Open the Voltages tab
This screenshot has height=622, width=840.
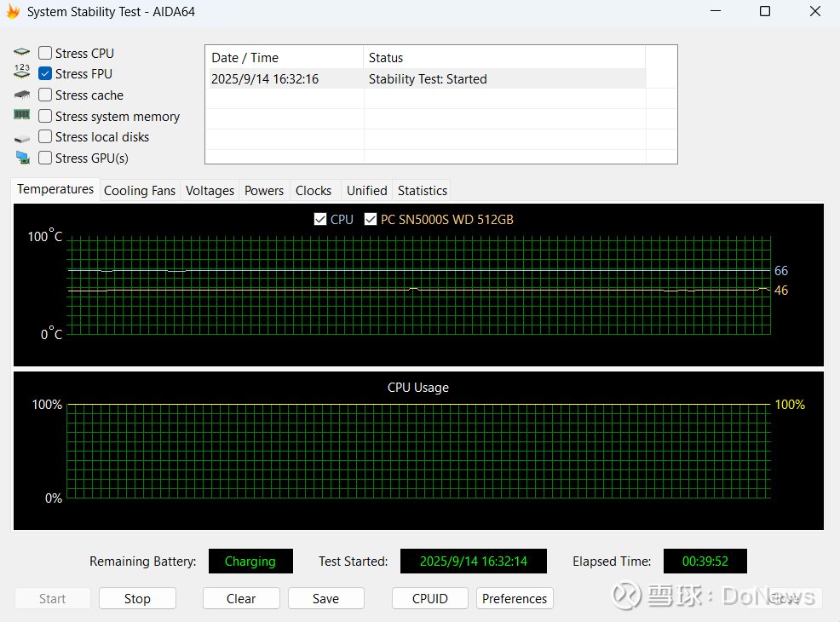pyautogui.click(x=210, y=191)
